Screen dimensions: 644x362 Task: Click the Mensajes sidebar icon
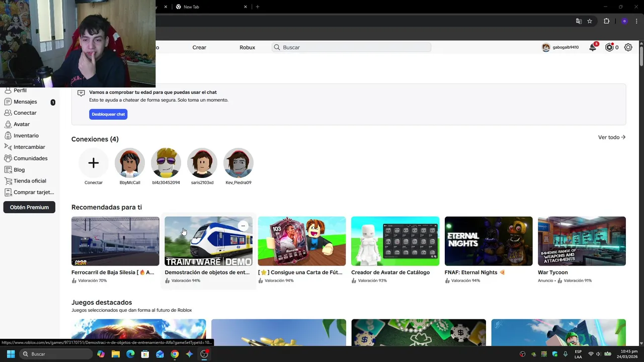pos(8,102)
